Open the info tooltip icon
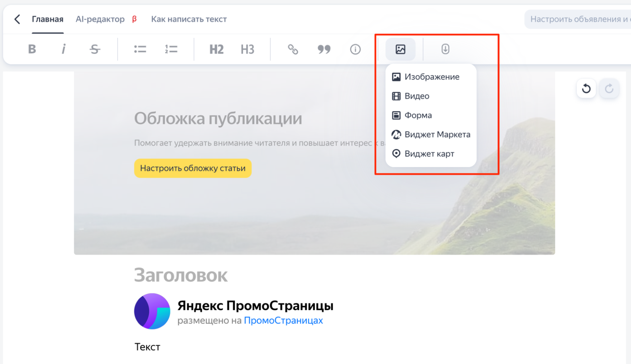 355,49
